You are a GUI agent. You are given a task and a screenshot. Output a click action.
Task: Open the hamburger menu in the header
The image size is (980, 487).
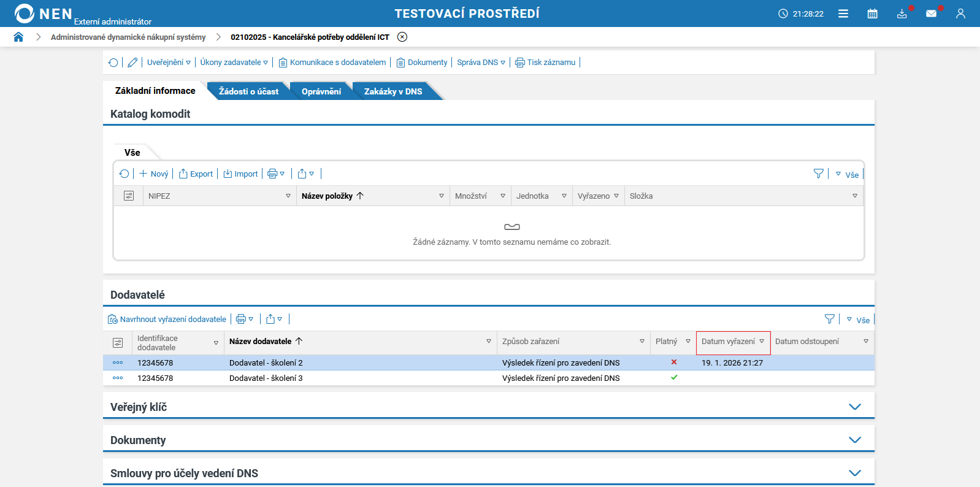coord(843,13)
